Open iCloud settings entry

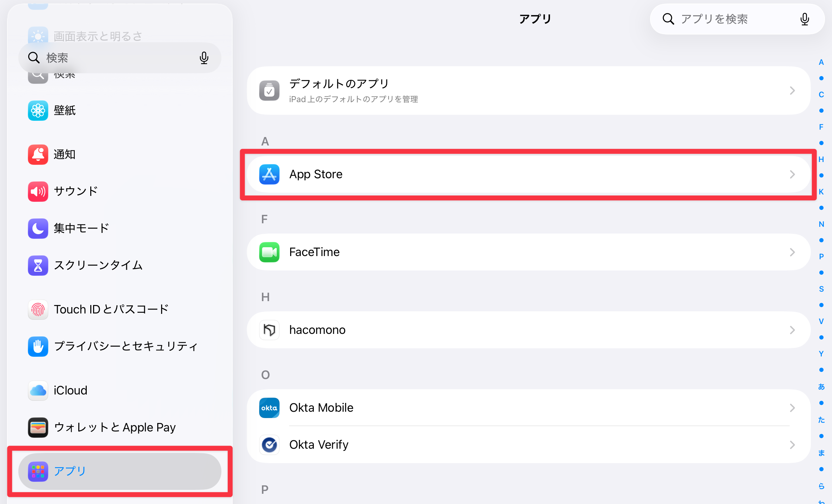120,391
